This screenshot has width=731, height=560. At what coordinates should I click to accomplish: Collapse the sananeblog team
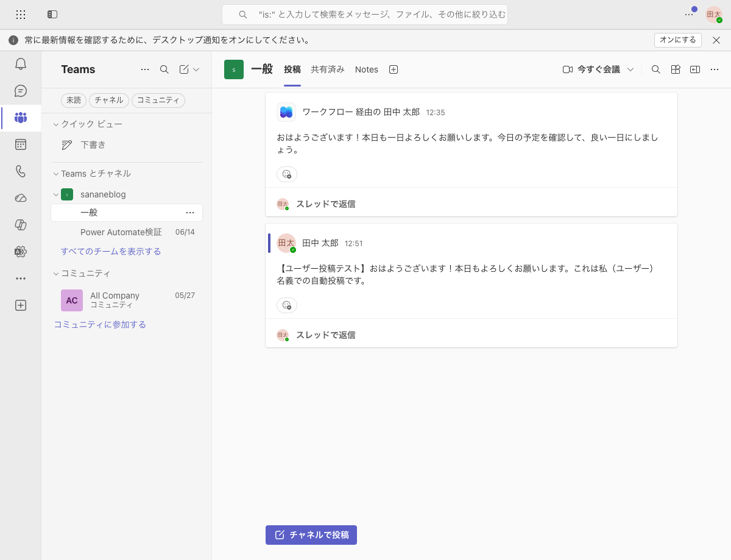[x=56, y=194]
